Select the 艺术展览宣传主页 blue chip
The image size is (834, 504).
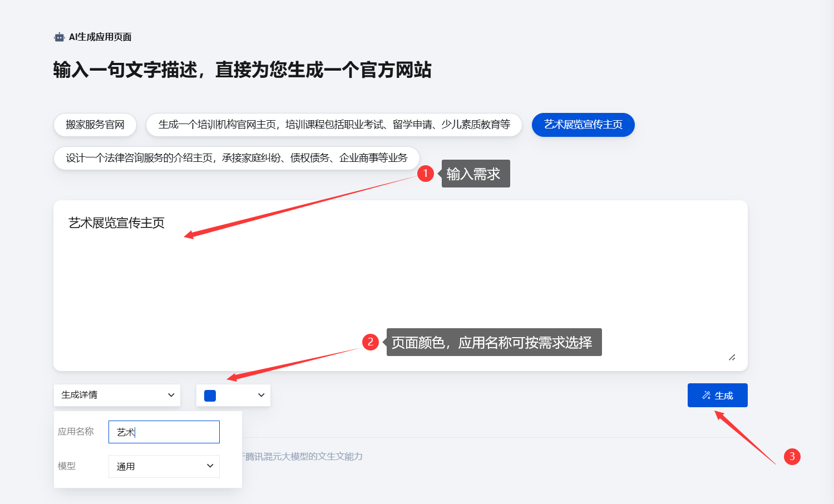tap(583, 125)
